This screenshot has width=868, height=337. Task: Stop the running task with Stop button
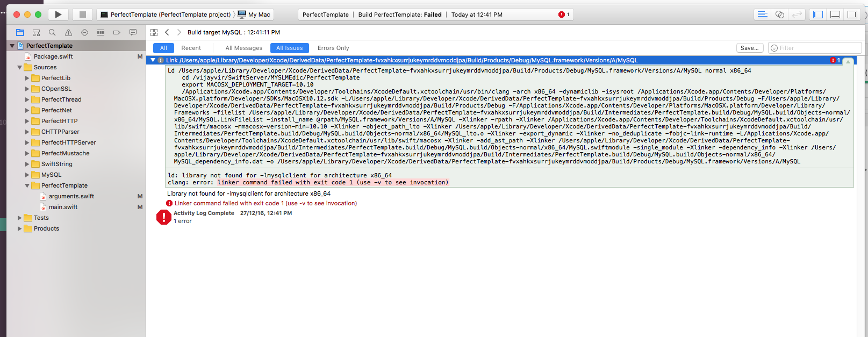pos(82,15)
